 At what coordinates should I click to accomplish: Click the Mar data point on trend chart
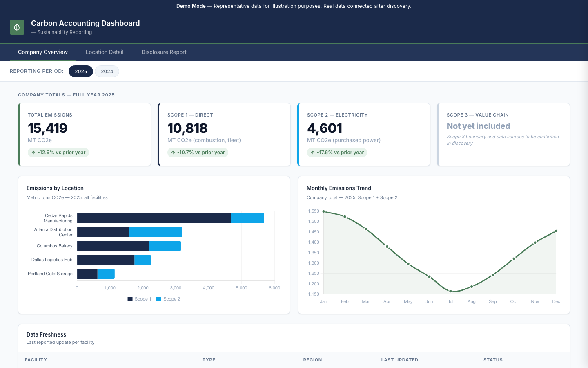366,229
